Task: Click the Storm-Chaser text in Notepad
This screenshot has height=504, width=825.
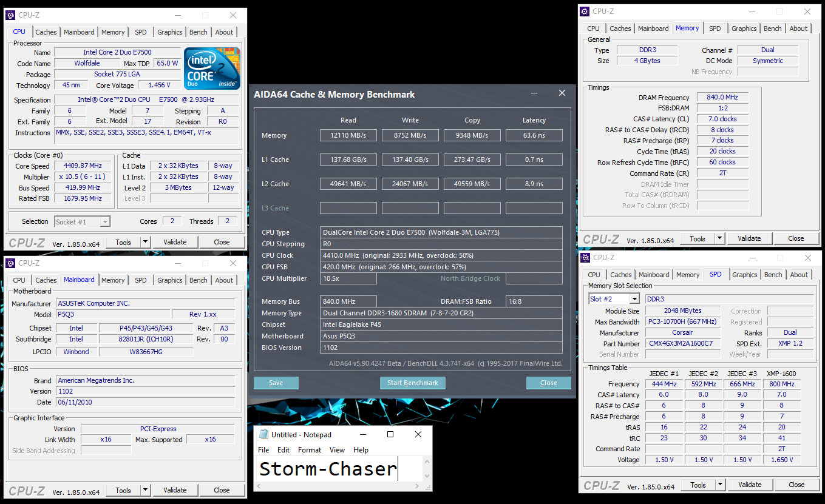Action: (x=328, y=469)
